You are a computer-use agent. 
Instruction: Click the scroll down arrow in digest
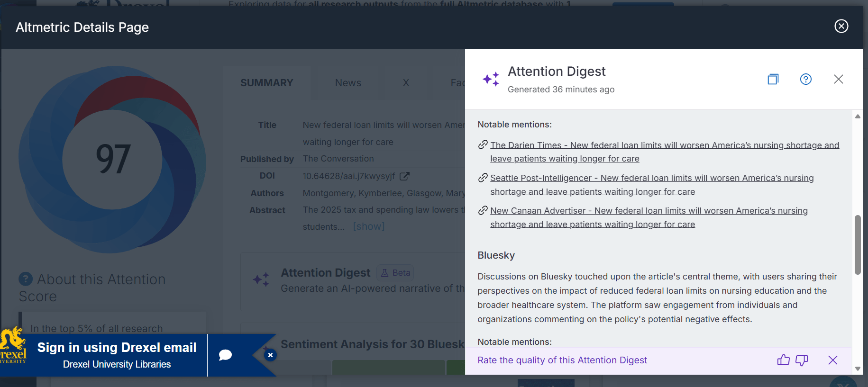[x=857, y=369]
